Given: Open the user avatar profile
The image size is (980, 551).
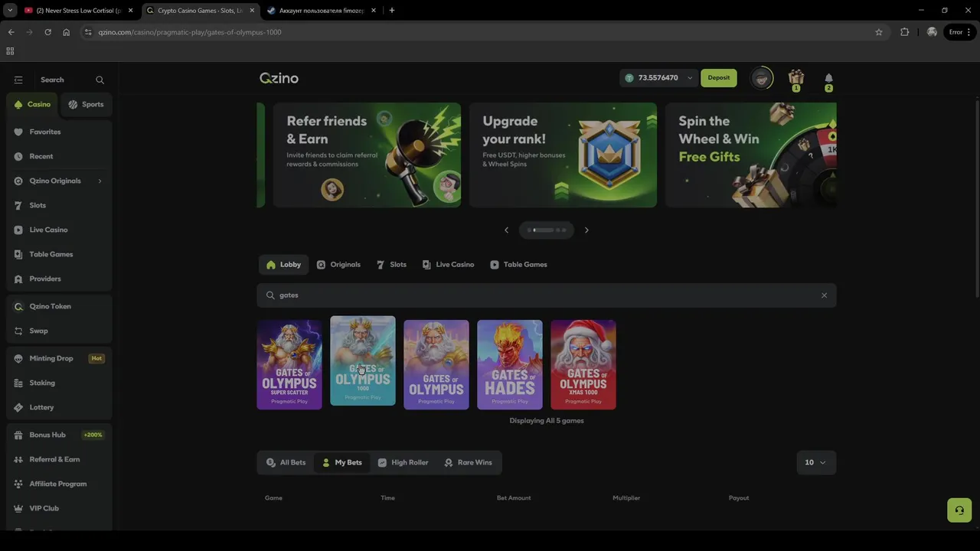Looking at the screenshot, I should coord(761,77).
